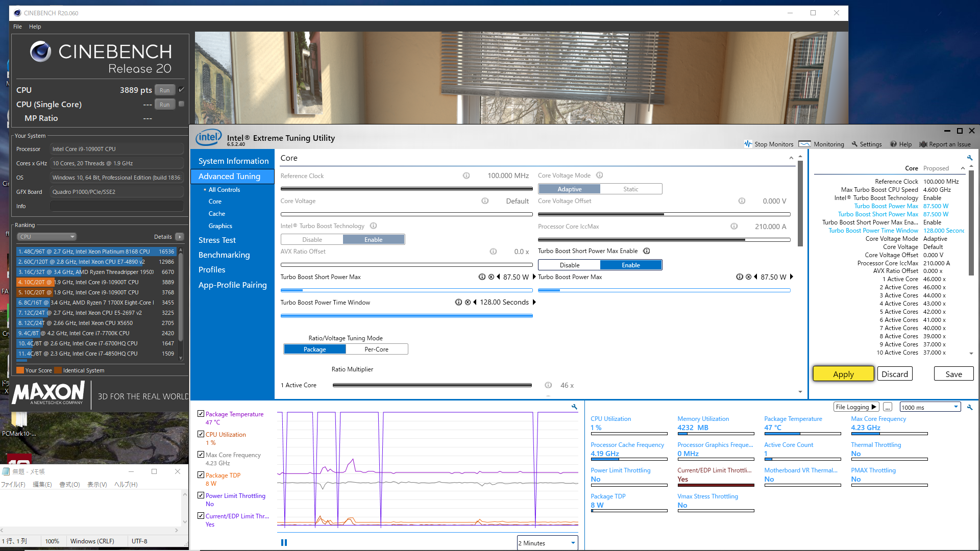Screen dimensions: 980x551
Task: Set Core Voltage Mode to Static
Action: coord(631,189)
